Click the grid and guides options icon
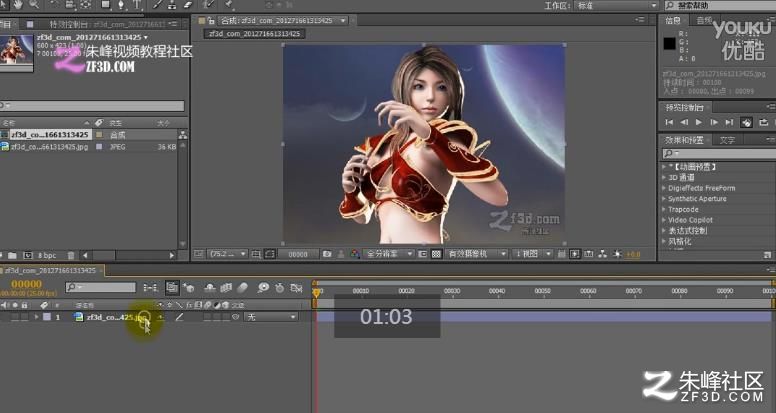The height and width of the screenshot is (413, 776). tap(256, 254)
